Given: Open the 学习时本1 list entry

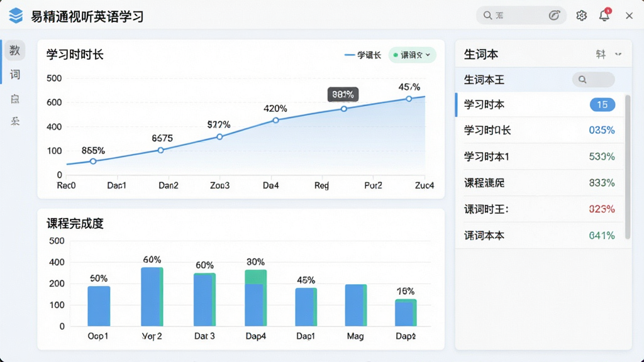Looking at the screenshot, I should (x=539, y=156).
